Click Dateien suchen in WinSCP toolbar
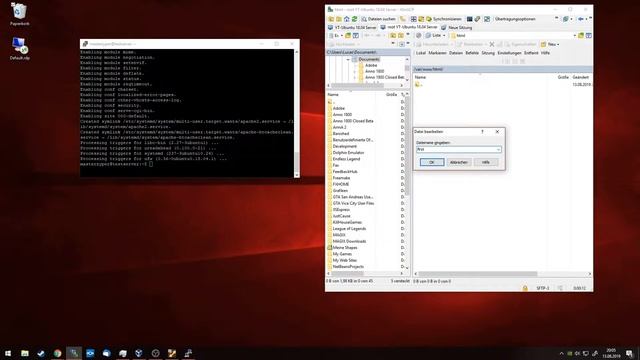 tap(378, 19)
